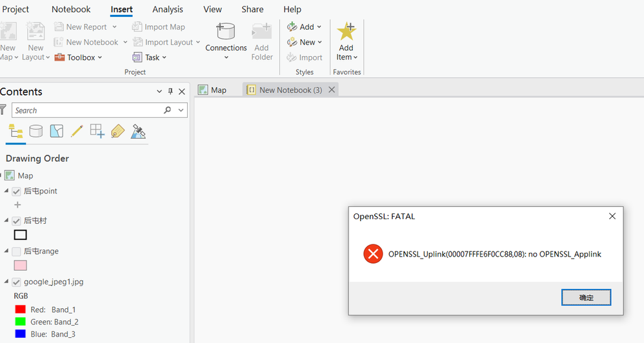Click the 后屯point plus symbol
The image size is (644, 343).
pyautogui.click(x=17, y=204)
